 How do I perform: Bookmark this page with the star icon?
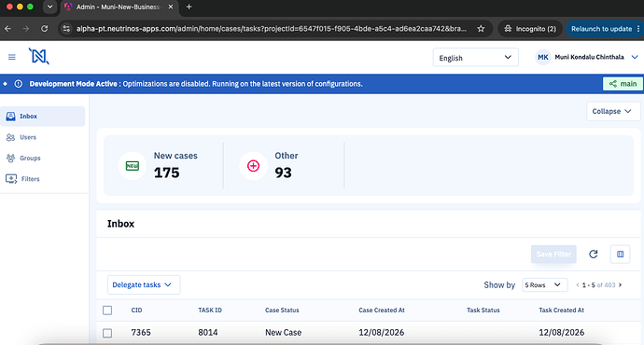click(x=481, y=29)
